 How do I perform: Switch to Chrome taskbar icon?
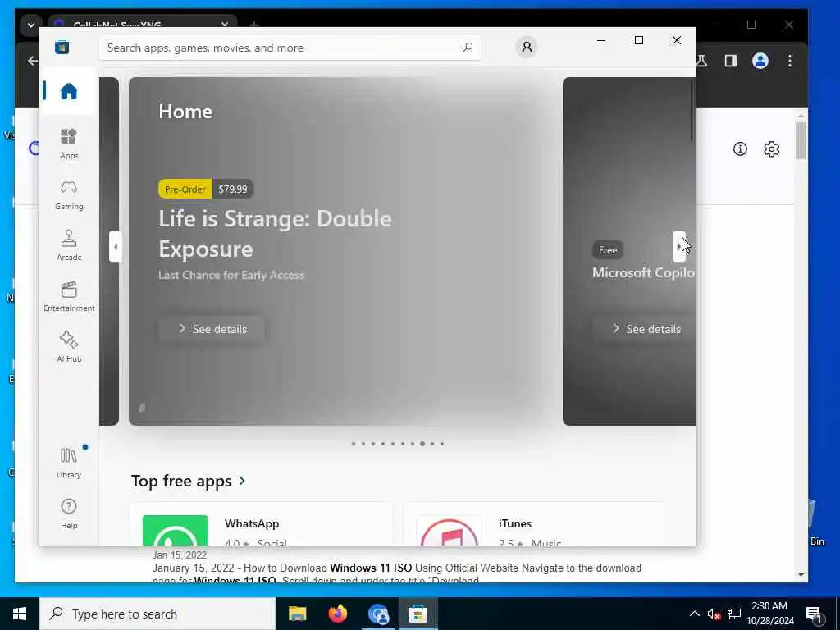point(378,614)
